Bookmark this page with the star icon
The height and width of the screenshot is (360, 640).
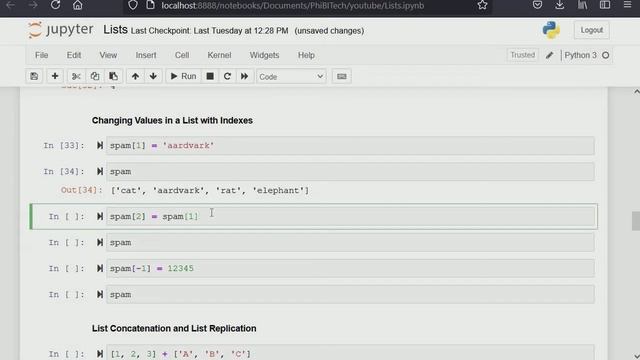(x=482, y=5)
